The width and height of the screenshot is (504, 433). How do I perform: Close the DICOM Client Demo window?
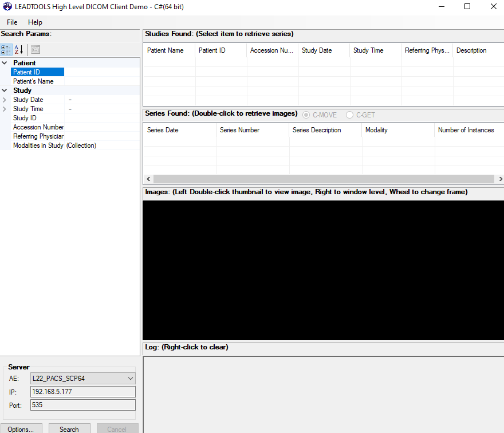coord(493,6)
